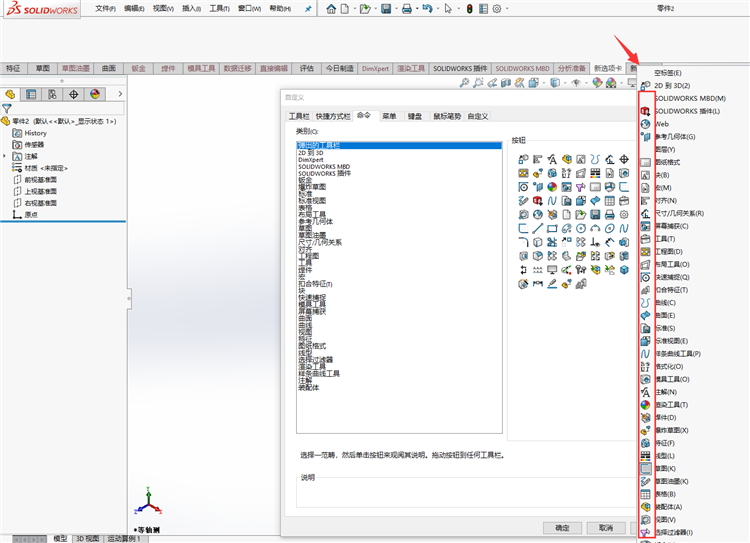
Task: Click the 确定 button in dialog
Action: tap(562, 528)
